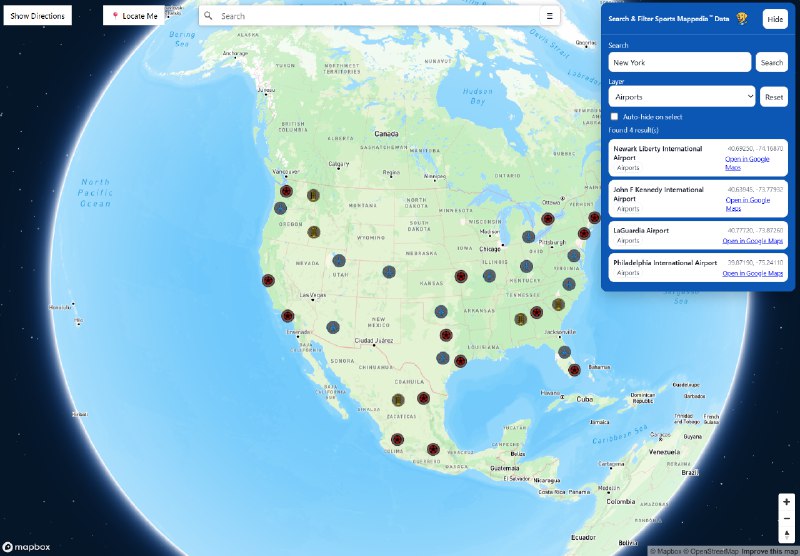Click the red marker in Kansas

tap(461, 276)
